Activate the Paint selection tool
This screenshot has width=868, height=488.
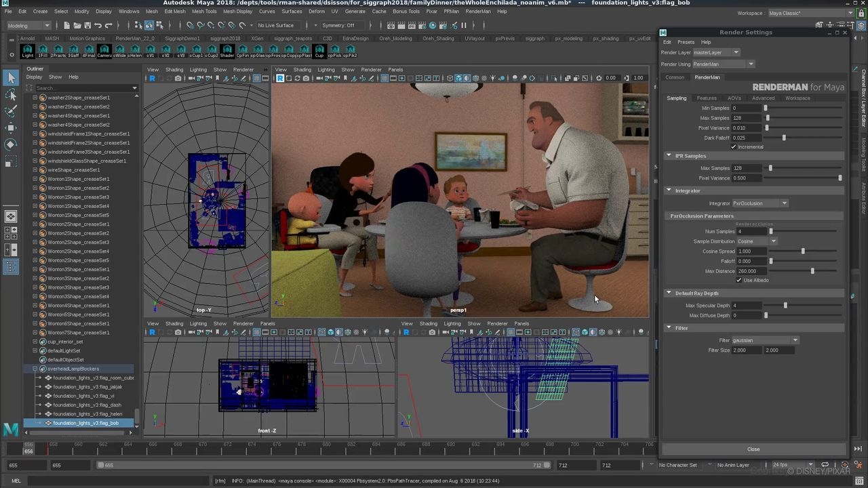[x=11, y=110]
